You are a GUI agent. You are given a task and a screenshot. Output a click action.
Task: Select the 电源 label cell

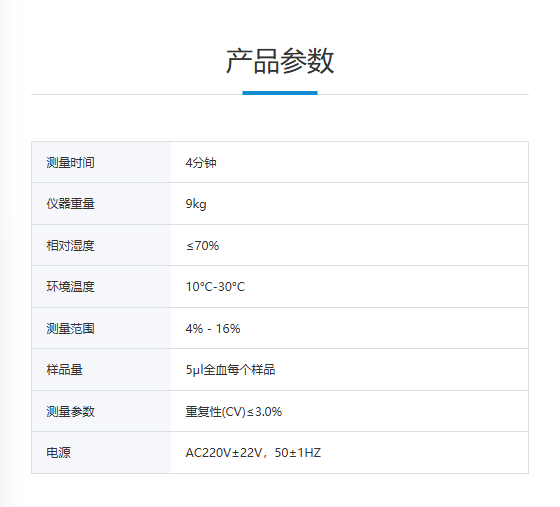pos(101,452)
